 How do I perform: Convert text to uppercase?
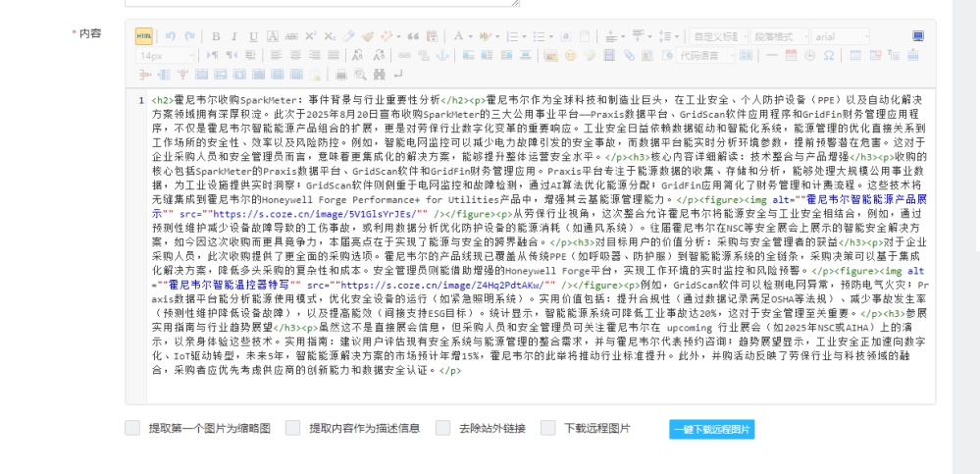point(357,56)
